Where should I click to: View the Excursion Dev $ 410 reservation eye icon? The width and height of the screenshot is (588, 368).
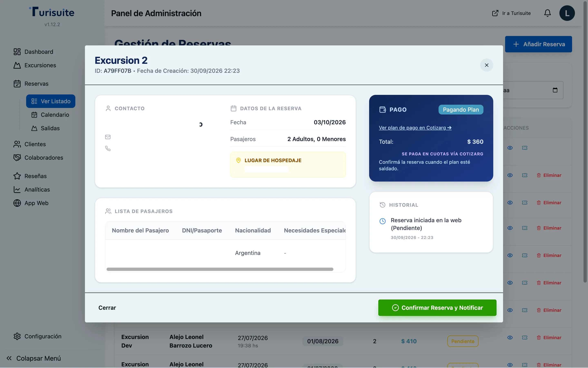(x=510, y=338)
